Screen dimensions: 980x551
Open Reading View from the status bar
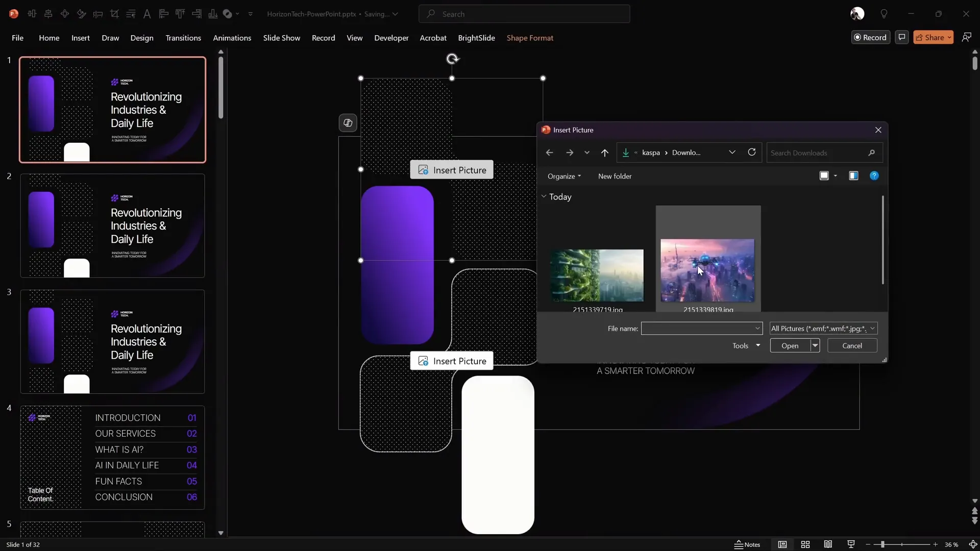point(828,544)
